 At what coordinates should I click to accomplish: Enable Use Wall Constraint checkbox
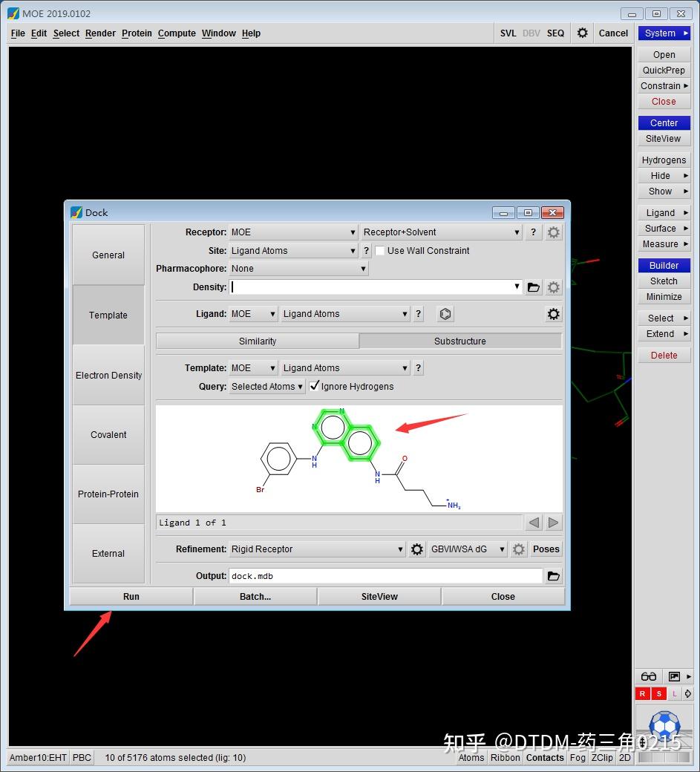(x=380, y=251)
